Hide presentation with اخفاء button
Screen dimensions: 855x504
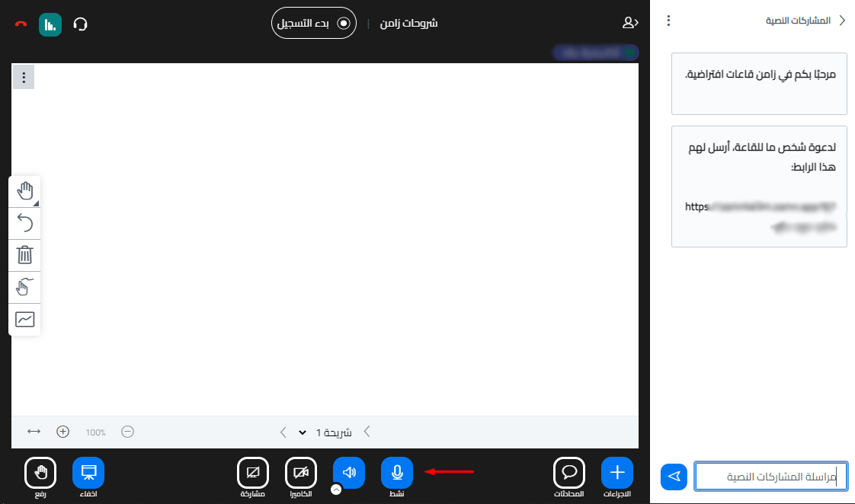88,473
